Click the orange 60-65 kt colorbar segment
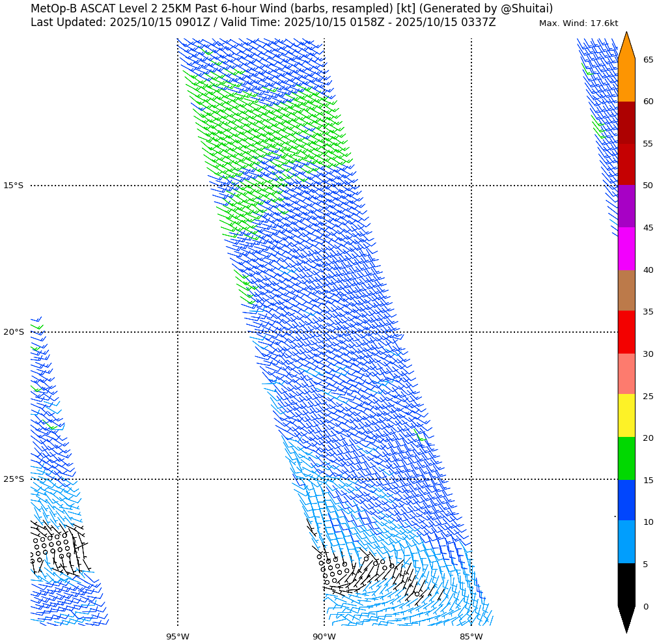The width and height of the screenshot is (657, 644). point(626,80)
